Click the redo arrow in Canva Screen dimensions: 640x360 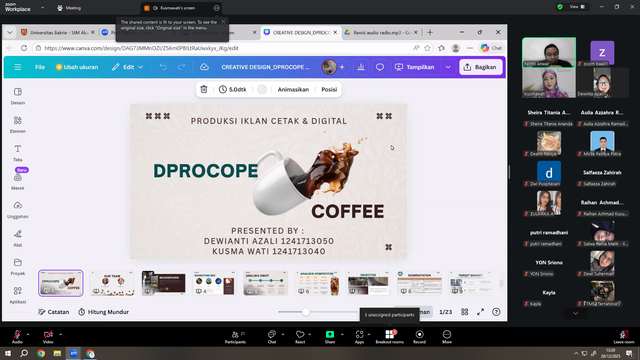click(x=181, y=67)
